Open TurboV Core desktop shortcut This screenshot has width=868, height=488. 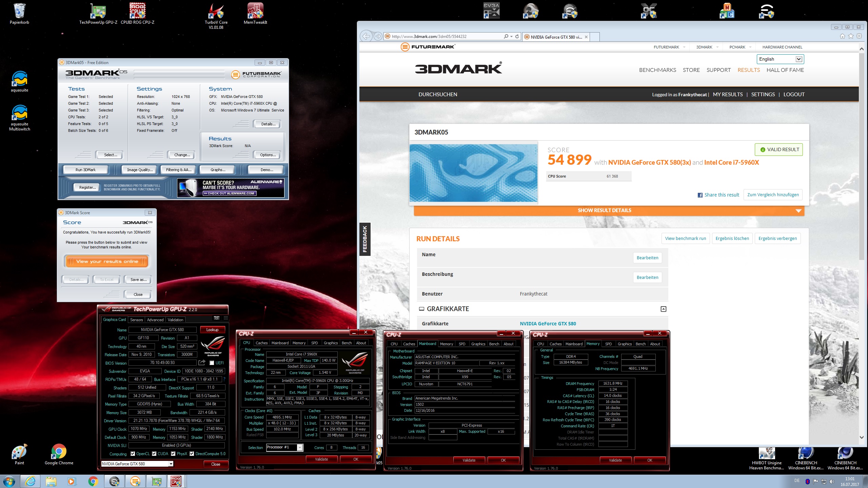(216, 16)
